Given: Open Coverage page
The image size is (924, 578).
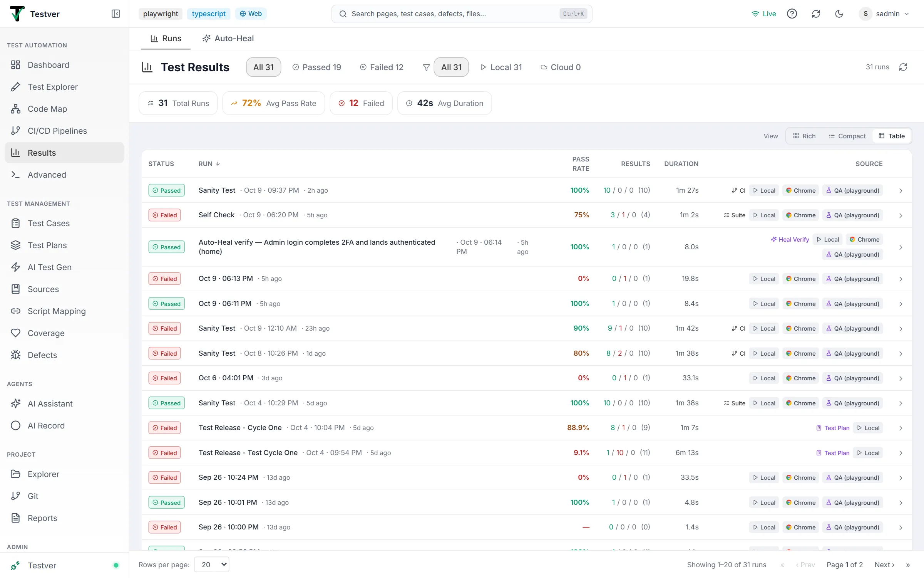Looking at the screenshot, I should point(64,333).
